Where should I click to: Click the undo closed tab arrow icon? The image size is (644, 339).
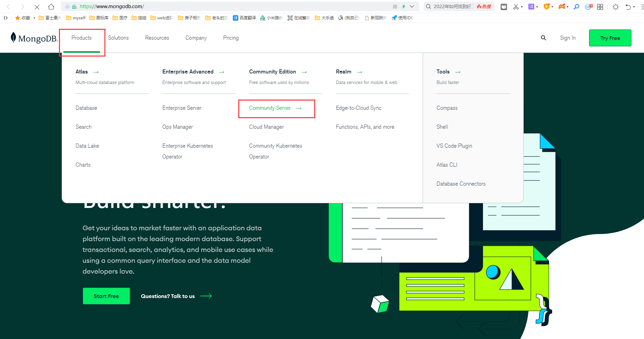point(628,7)
